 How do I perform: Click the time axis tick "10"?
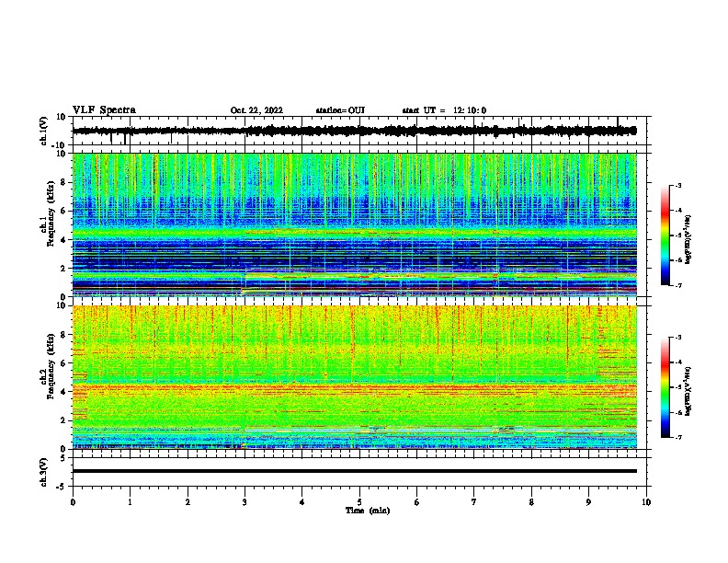(646, 502)
